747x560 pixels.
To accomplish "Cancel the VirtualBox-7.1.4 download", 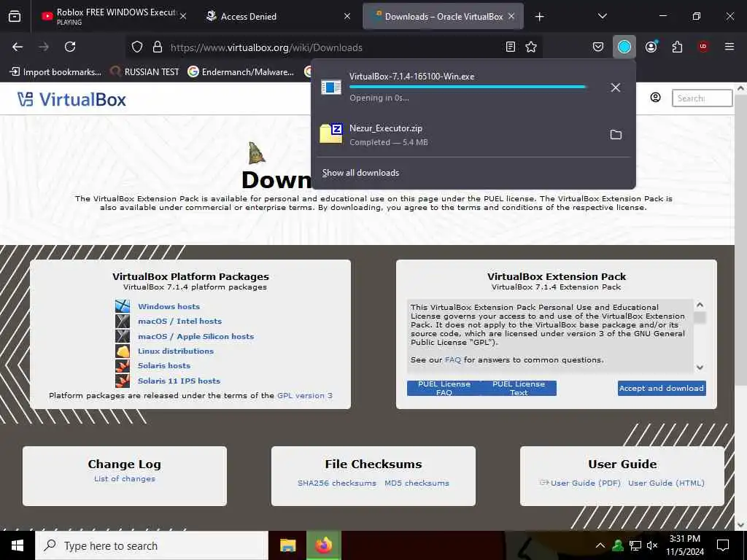I will (x=616, y=87).
